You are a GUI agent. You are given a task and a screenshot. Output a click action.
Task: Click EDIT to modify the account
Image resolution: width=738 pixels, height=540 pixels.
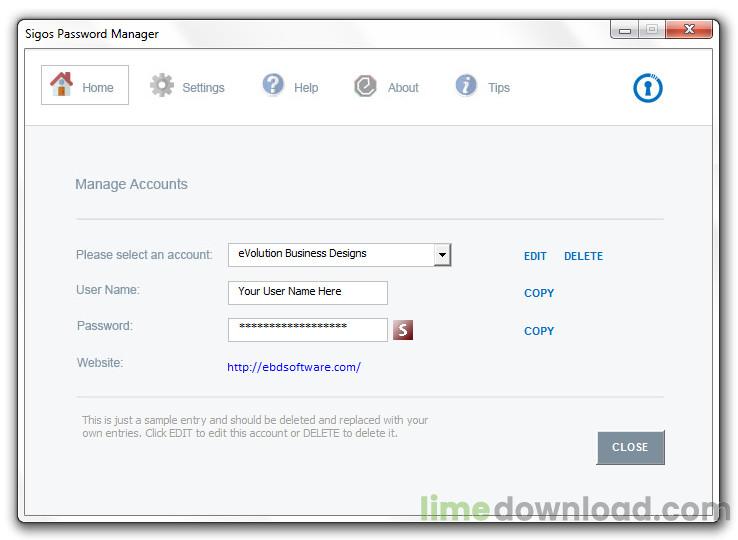pyautogui.click(x=535, y=256)
